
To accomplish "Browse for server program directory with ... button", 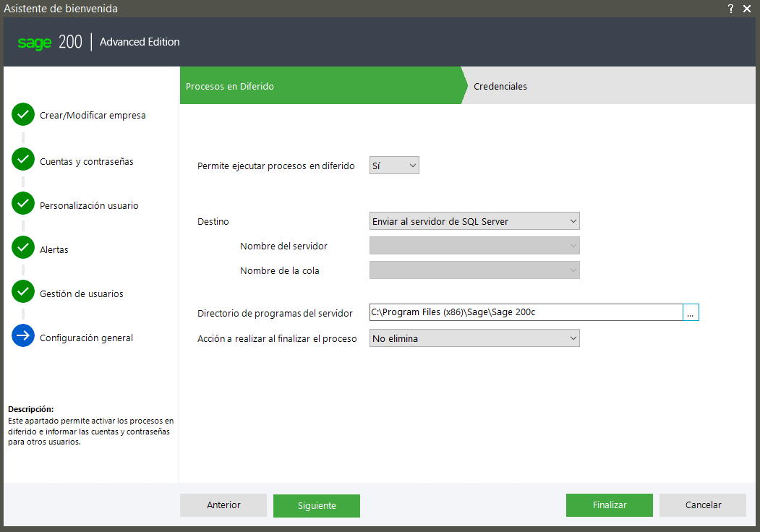I will tap(691, 312).
